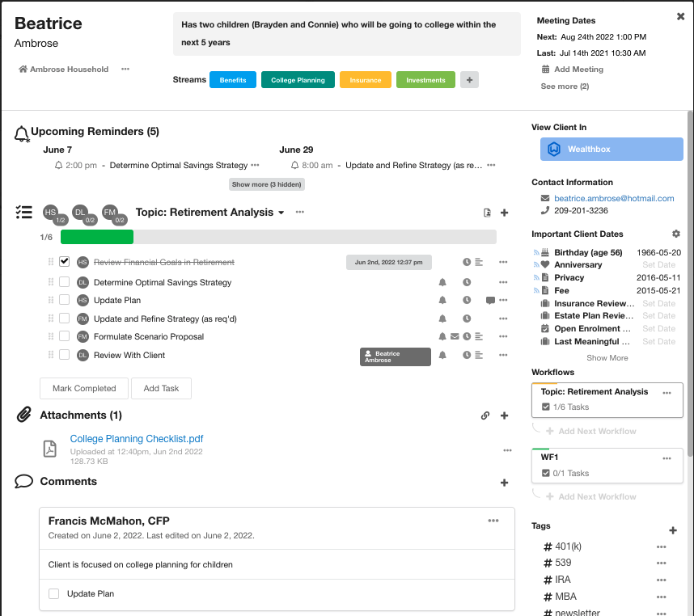Expand Show More under Important Client Dates

pos(607,358)
